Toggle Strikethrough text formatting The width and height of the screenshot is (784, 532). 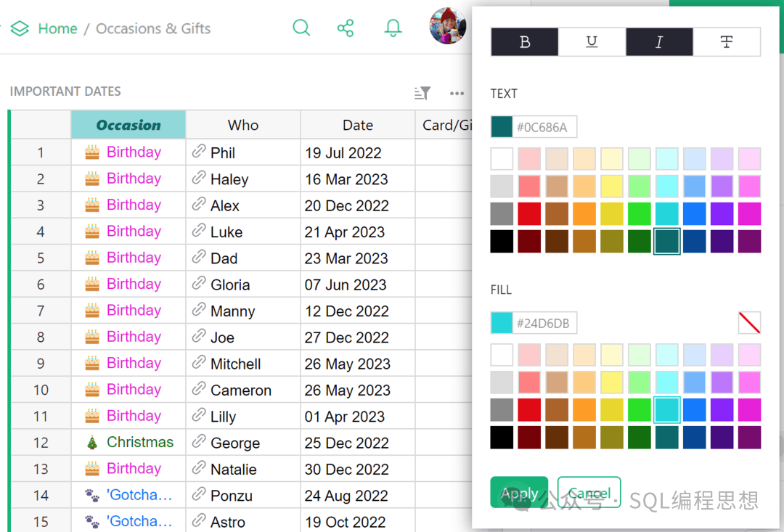(x=727, y=42)
